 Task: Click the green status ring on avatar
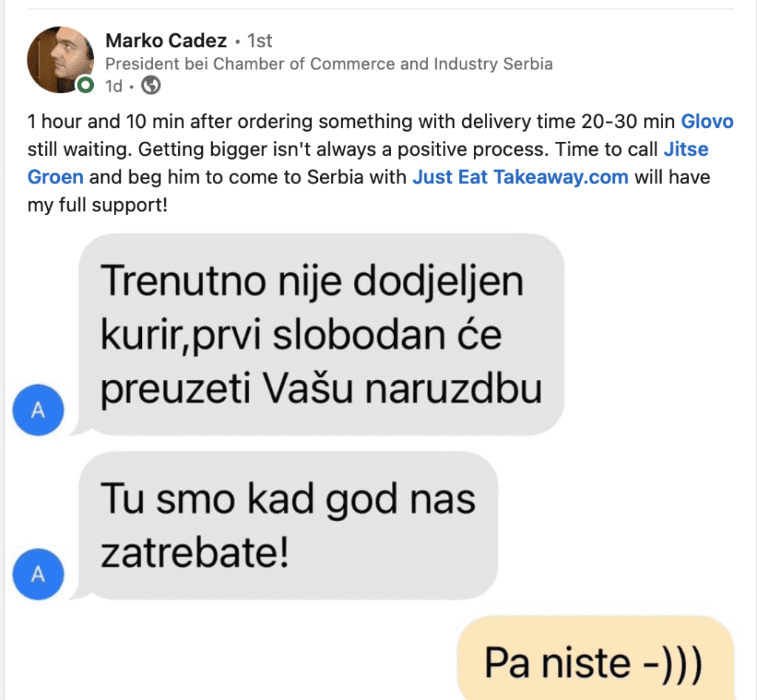tap(86, 86)
